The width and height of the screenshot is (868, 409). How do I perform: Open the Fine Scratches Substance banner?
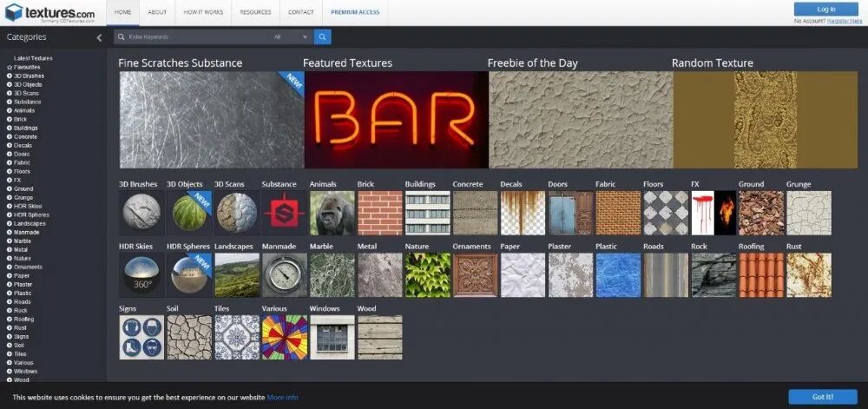[212, 120]
